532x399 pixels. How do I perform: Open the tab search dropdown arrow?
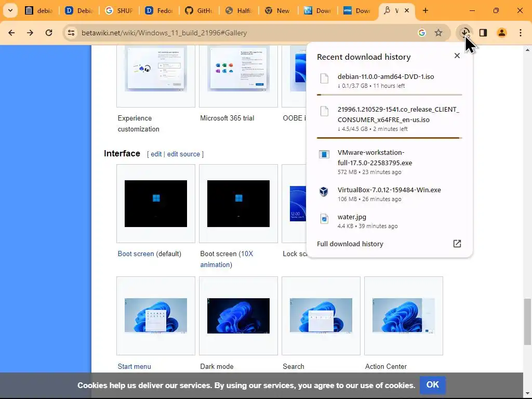click(10, 10)
